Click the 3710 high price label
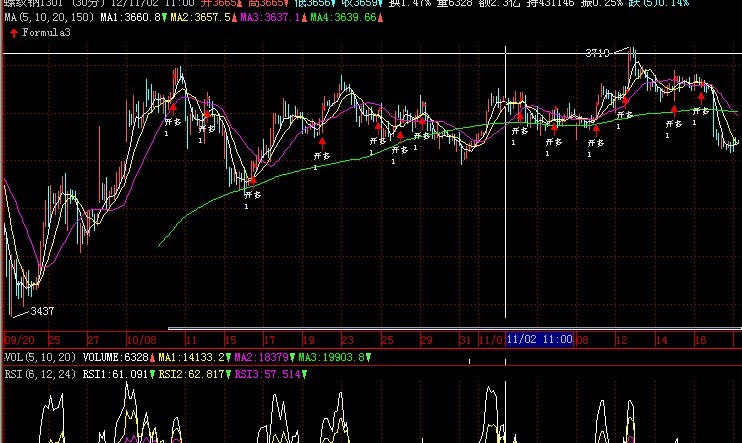The height and width of the screenshot is (443, 742). [x=598, y=51]
